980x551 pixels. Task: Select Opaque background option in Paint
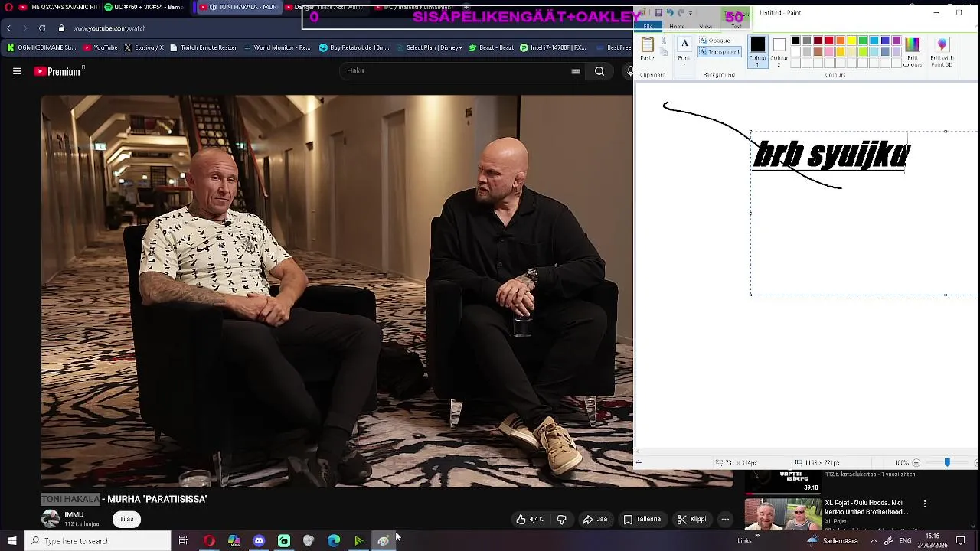point(715,41)
